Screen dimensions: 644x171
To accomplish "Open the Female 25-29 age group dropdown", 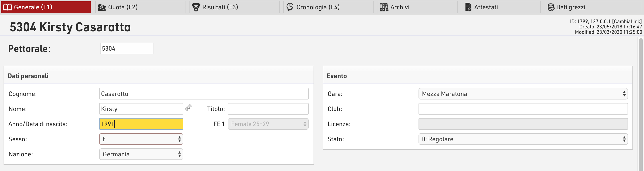I will [268, 124].
